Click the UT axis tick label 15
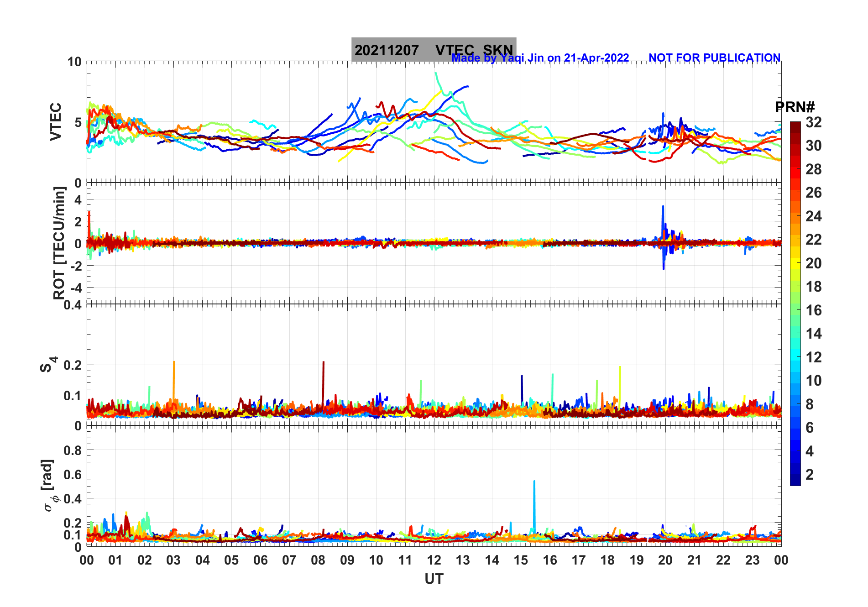 coord(521,560)
